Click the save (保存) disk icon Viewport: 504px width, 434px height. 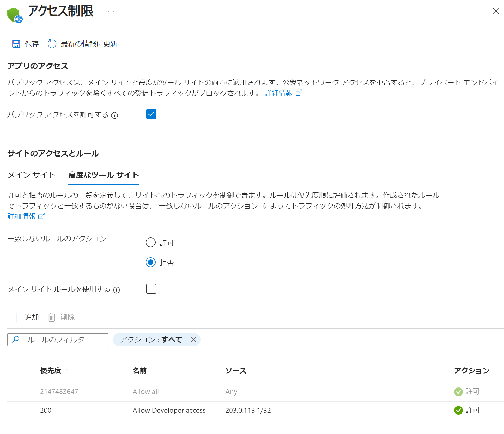coord(16,44)
